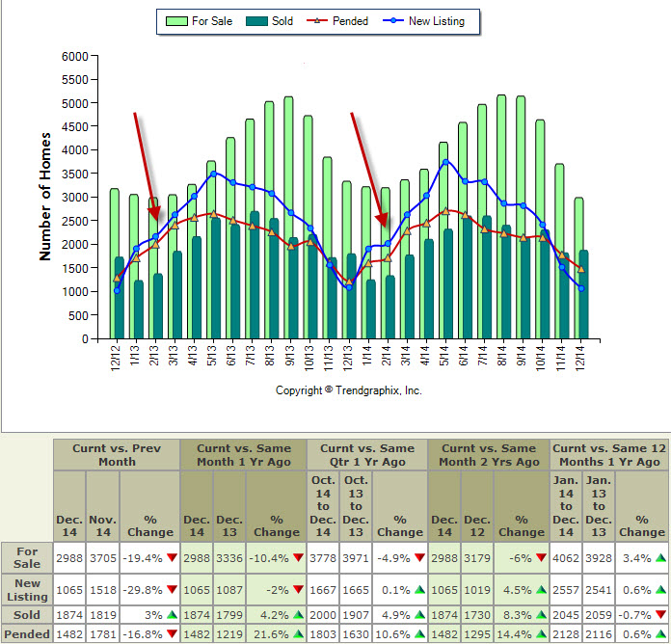Click the 'New Listing' legend label
Image resolution: width=671 pixels, height=644 pixels.
[437, 21]
